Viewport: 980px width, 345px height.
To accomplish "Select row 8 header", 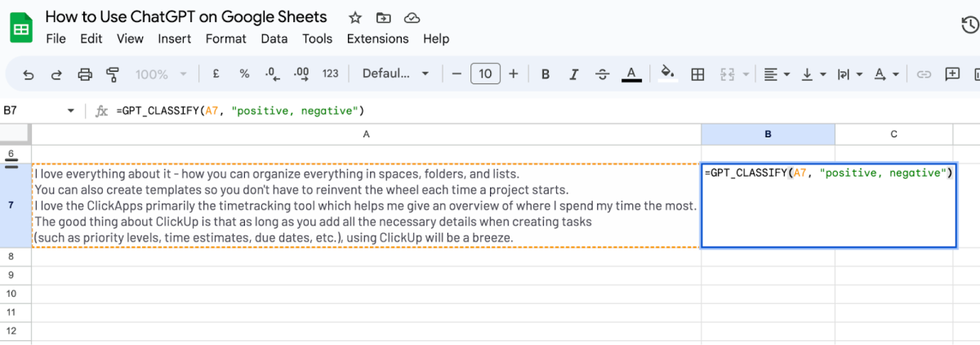I will point(11,256).
